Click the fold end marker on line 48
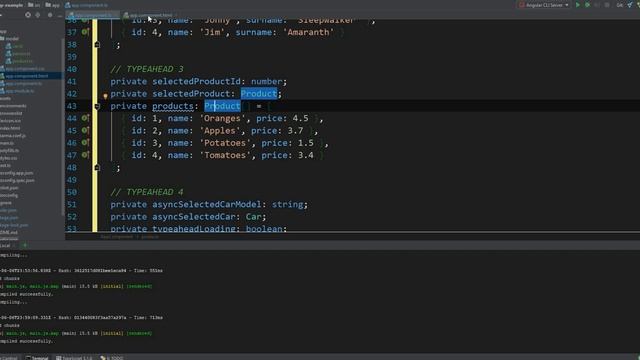640x360 pixels. [97, 167]
